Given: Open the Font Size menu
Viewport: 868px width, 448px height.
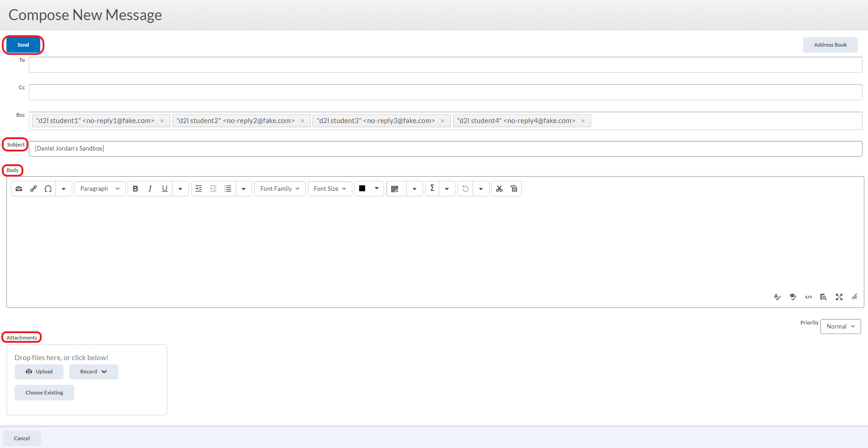Looking at the screenshot, I should pyautogui.click(x=329, y=189).
